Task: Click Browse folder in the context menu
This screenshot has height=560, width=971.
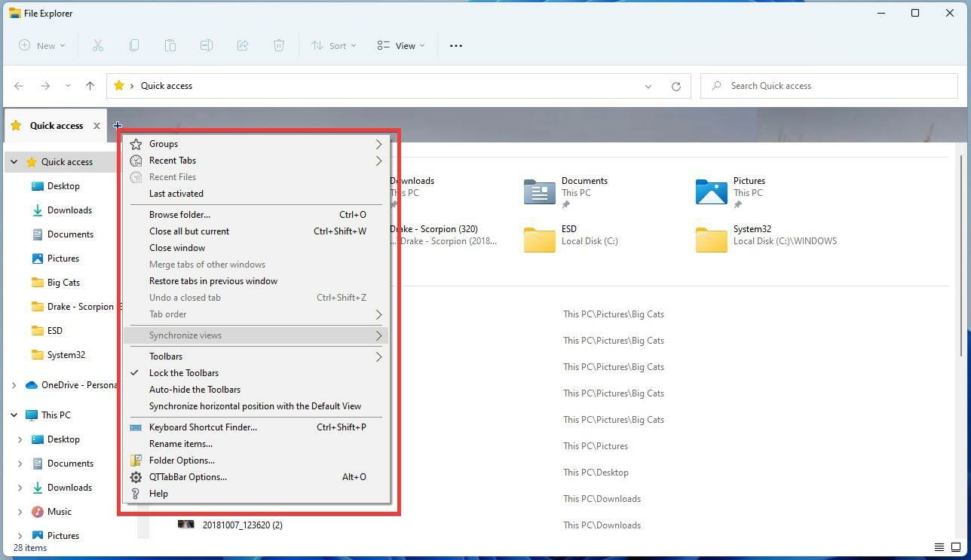Action: 179,214
